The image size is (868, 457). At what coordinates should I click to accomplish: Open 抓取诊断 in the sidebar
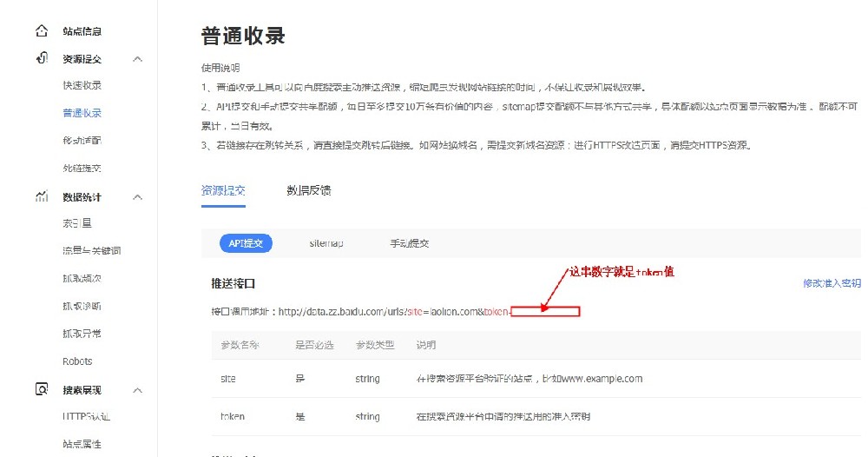82,307
